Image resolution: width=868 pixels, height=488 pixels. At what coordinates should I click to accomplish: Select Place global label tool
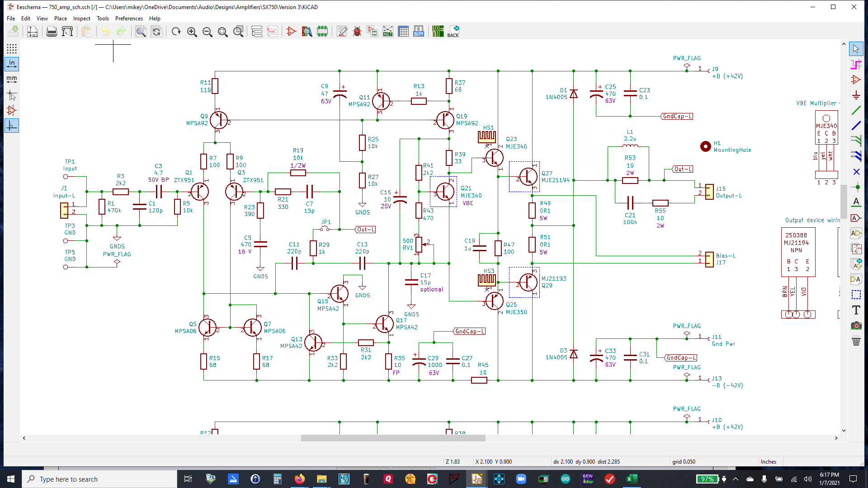click(856, 218)
